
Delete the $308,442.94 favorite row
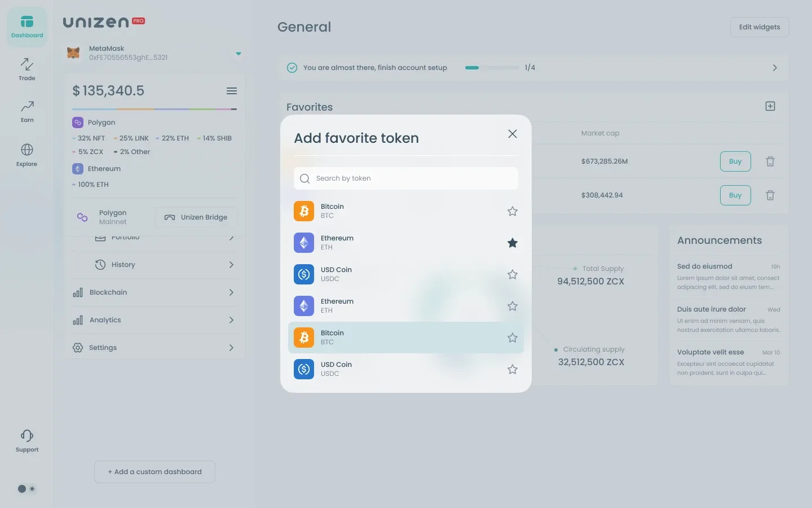pyautogui.click(x=770, y=195)
